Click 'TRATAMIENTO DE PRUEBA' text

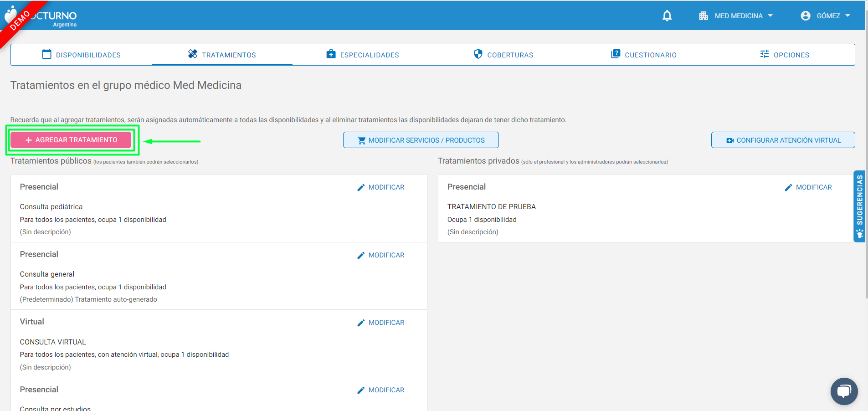491,207
